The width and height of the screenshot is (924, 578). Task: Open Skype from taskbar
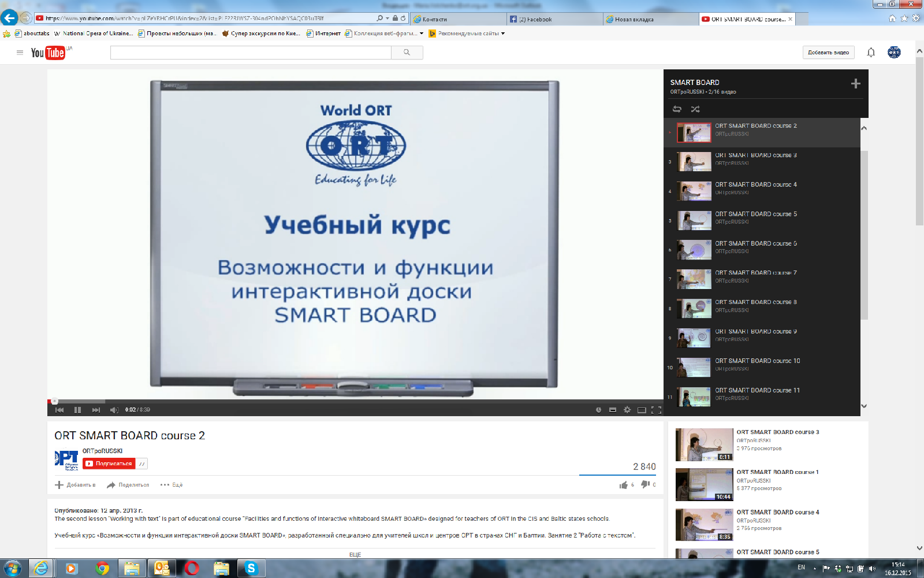[251, 568]
